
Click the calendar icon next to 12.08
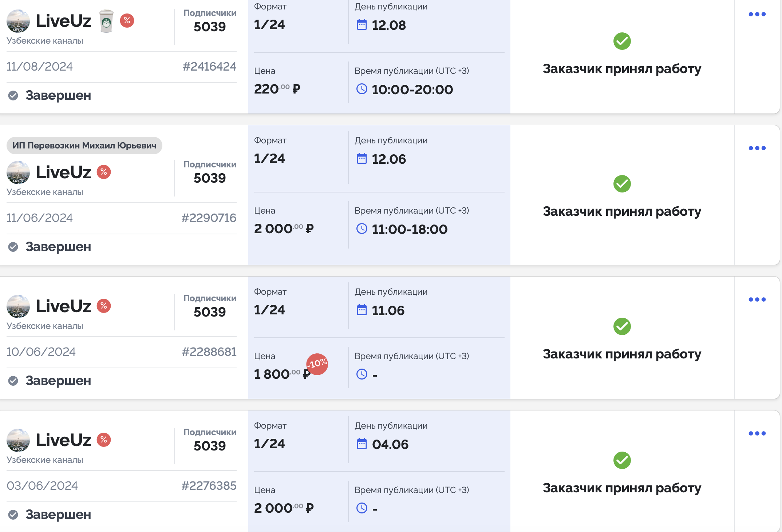point(362,25)
